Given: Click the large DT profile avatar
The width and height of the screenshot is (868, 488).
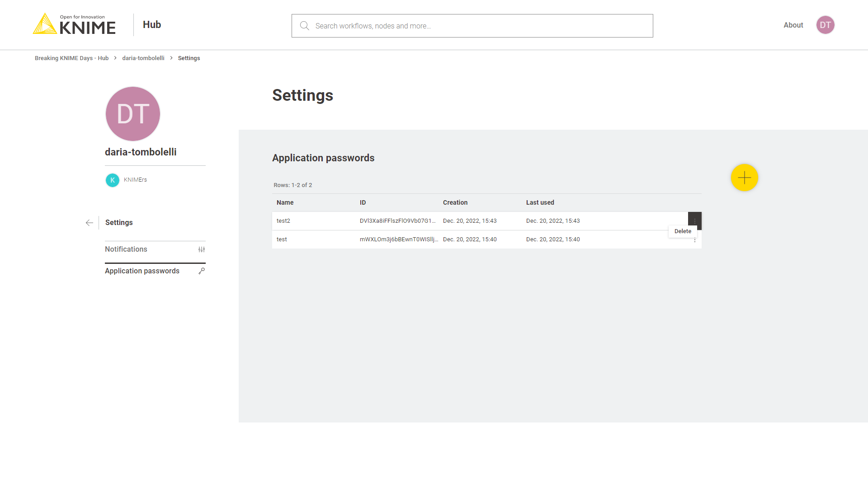Looking at the screenshot, I should click(x=133, y=114).
